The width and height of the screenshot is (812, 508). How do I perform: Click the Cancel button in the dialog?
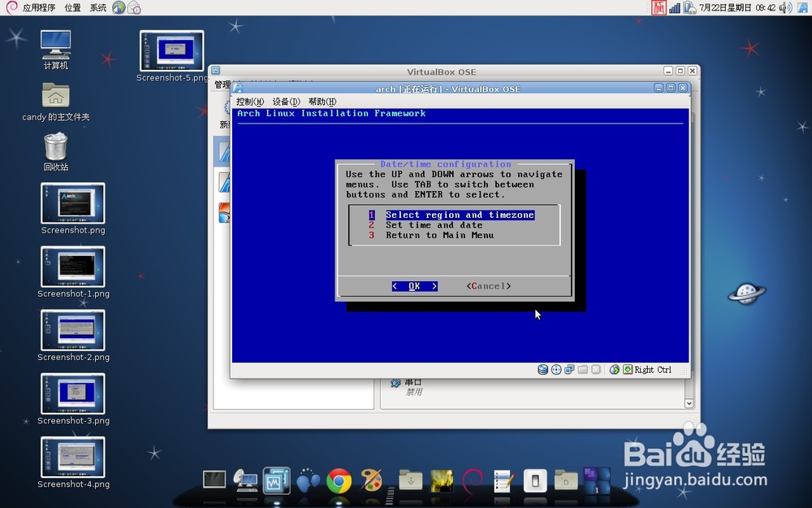pyautogui.click(x=488, y=286)
